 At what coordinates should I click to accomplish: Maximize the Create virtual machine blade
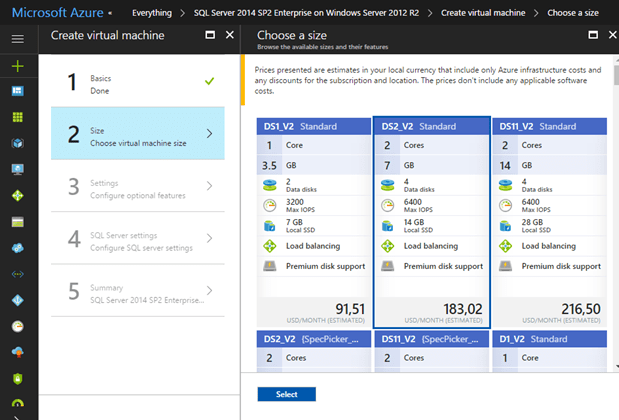tap(210, 35)
